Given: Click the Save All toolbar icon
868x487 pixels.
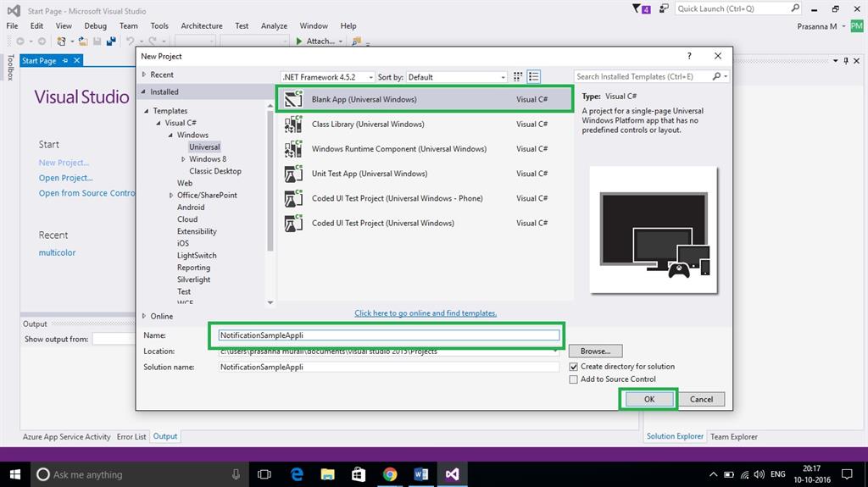Looking at the screenshot, I should tap(111, 41).
